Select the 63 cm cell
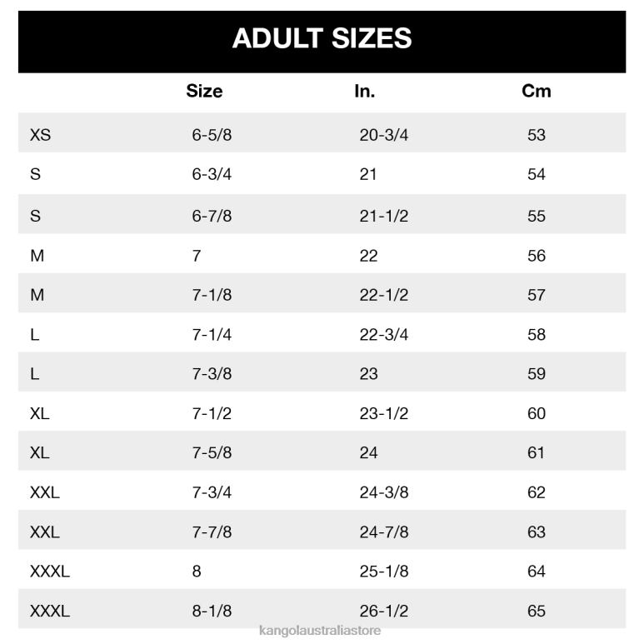The width and height of the screenshot is (644, 644). pyautogui.click(x=537, y=532)
